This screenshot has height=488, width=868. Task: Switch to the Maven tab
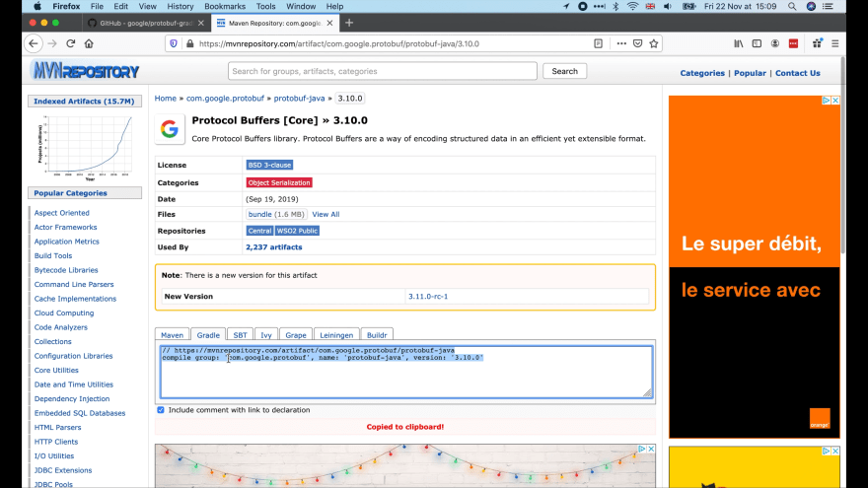pyautogui.click(x=173, y=335)
